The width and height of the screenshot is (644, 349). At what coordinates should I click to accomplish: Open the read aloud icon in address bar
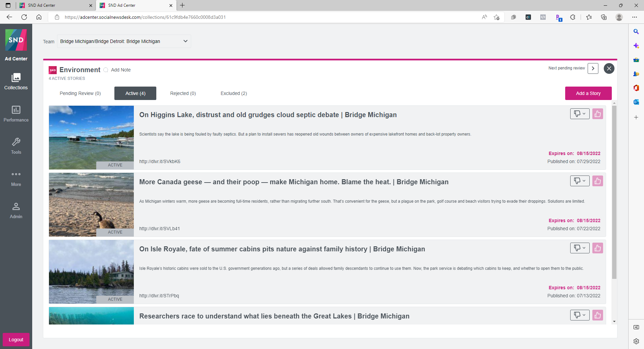point(484,17)
